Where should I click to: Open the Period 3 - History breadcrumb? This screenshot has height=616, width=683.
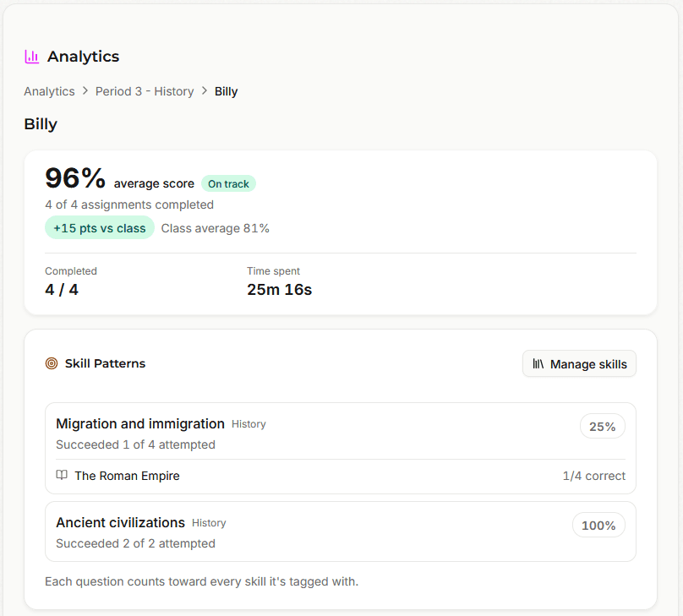[x=145, y=91]
